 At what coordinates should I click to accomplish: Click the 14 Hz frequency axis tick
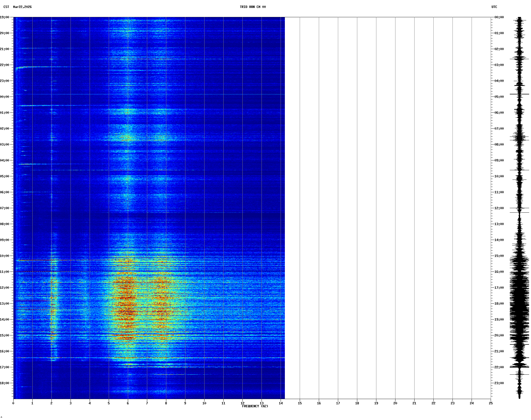[x=281, y=403]
